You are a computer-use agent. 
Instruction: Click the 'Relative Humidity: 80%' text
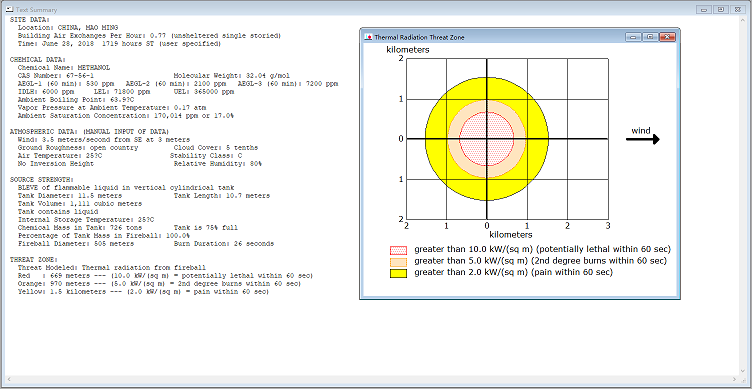click(x=218, y=164)
